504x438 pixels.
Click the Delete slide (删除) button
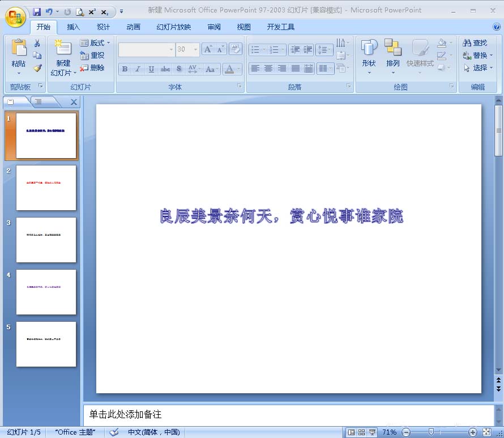click(x=92, y=68)
